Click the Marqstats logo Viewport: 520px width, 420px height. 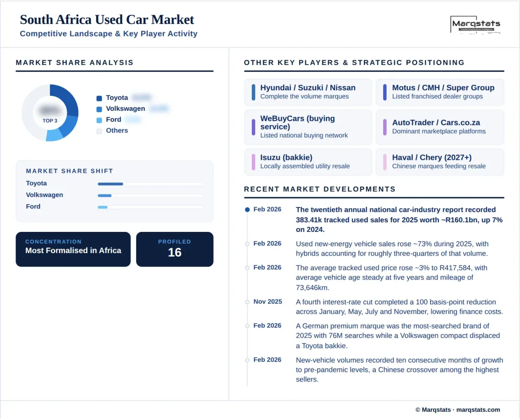475,25
